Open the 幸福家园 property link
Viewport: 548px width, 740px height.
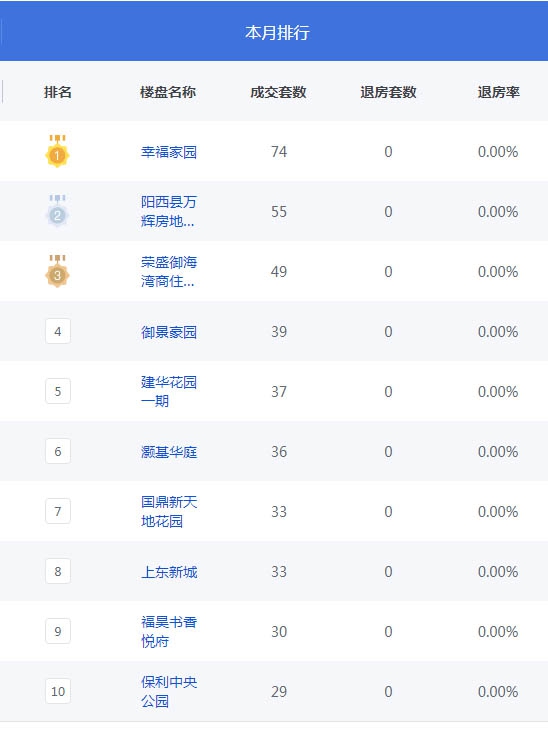[x=169, y=152]
